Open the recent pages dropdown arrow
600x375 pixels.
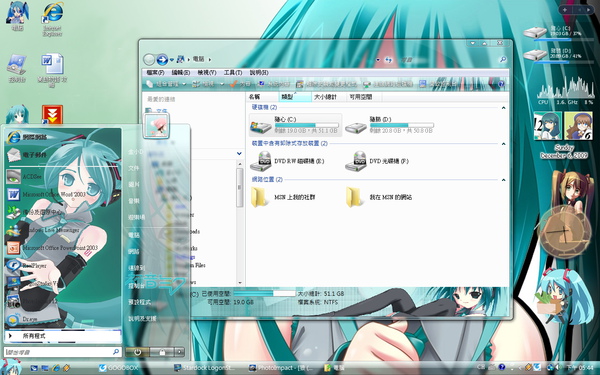coord(172,60)
